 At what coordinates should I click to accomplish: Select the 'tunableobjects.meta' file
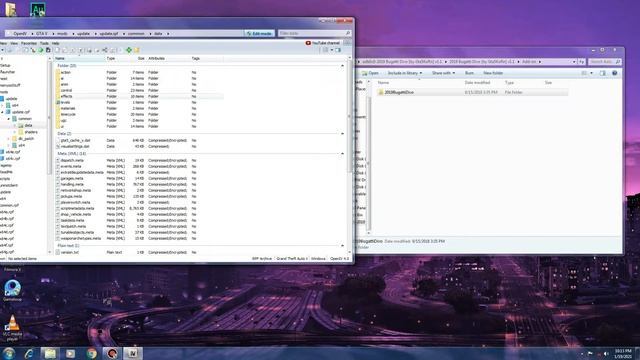pyautogui.click(x=139, y=232)
